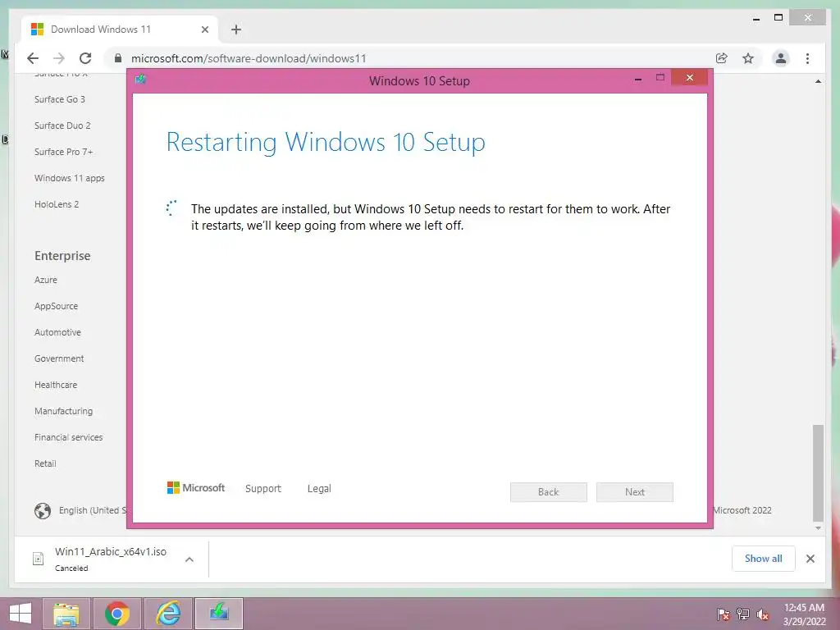Open the share this page icon
840x630 pixels.
(722, 58)
